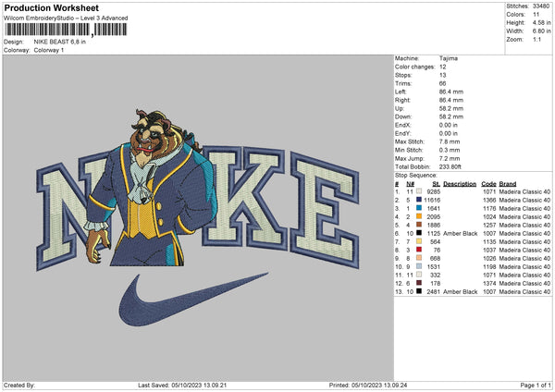Click the pale blue swatch in stop row 10
Image resolution: width=555 pixels, height=392 pixels.
point(419,266)
